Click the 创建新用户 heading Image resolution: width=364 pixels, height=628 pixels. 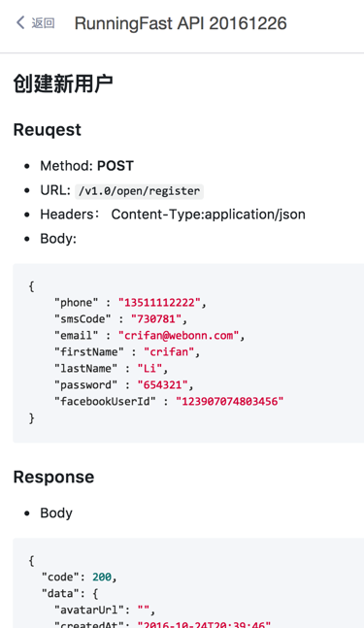[63, 83]
